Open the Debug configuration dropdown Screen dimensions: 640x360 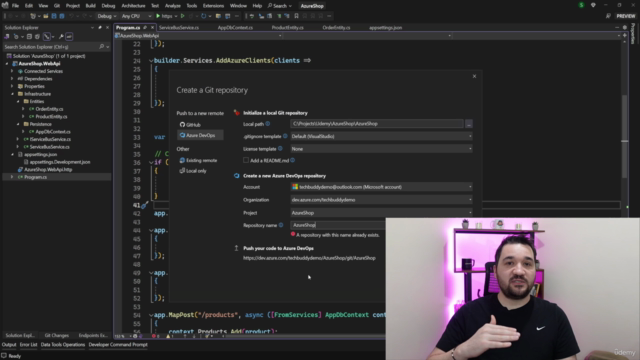point(107,16)
